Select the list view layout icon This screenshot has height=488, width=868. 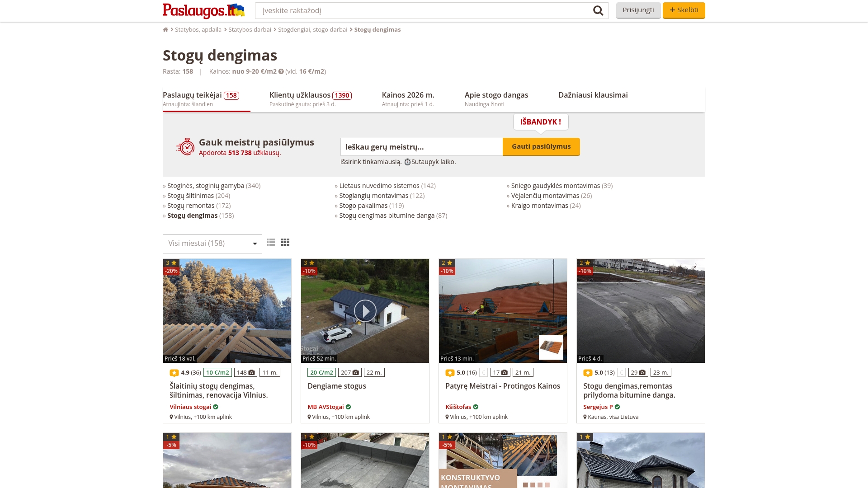[271, 243]
